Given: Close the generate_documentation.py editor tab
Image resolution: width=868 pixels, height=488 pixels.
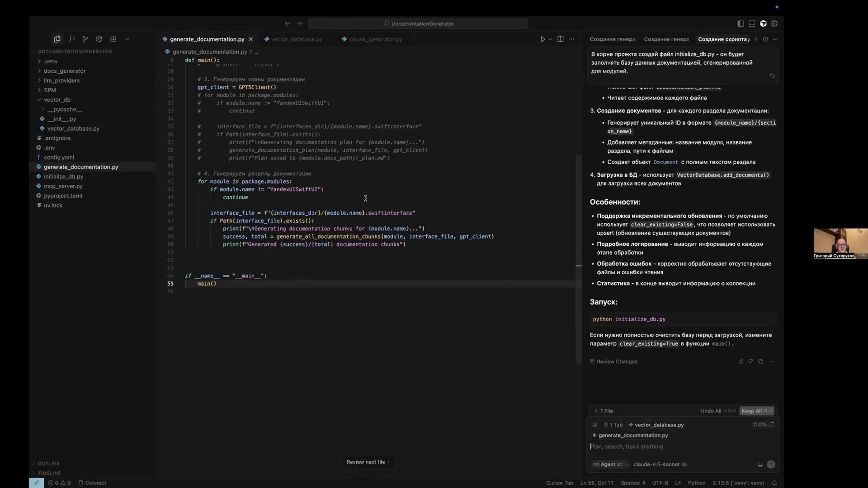Looking at the screenshot, I should point(250,39).
